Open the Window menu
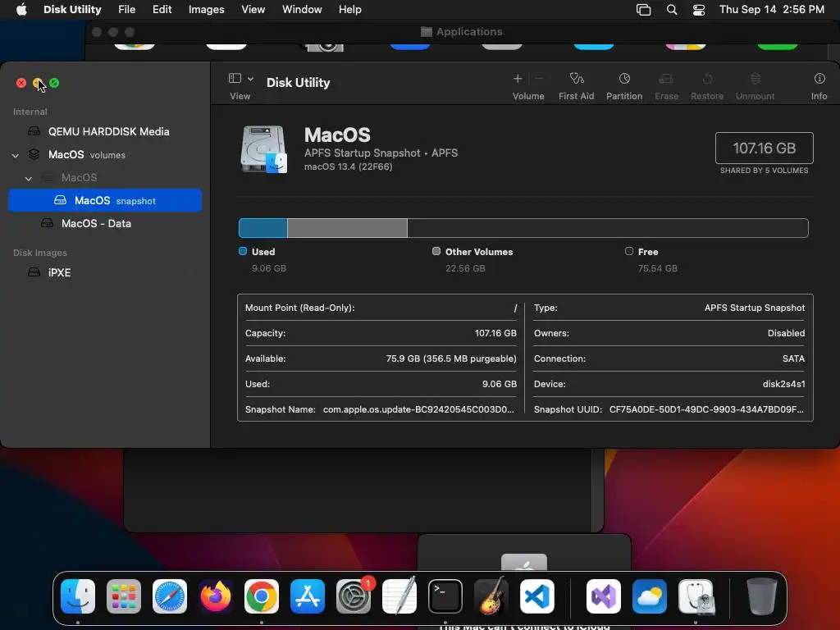Screen dimensions: 840x630 point(302,10)
